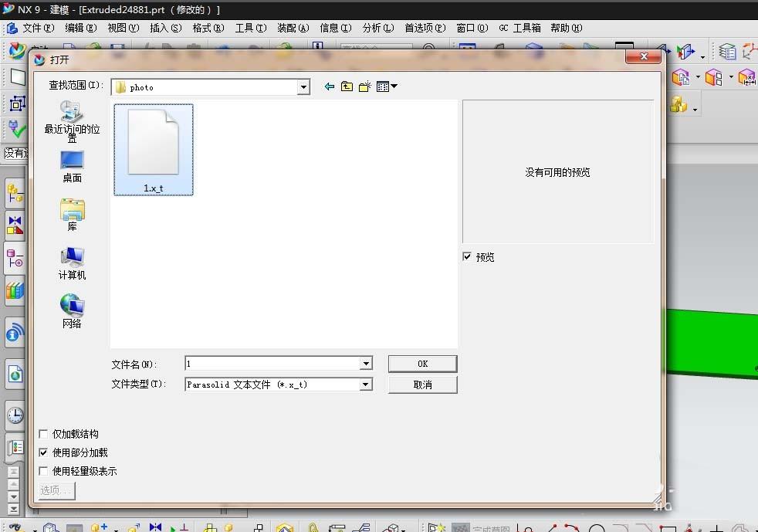Image resolution: width=758 pixels, height=532 pixels.
Task: Open the Parasolid file type dropdown
Action: (366, 385)
